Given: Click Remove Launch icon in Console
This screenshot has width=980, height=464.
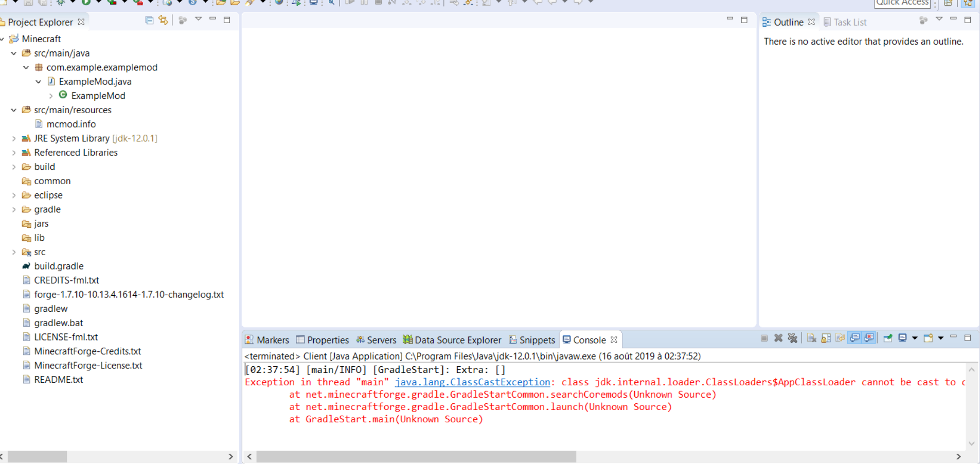Looking at the screenshot, I should point(778,338).
